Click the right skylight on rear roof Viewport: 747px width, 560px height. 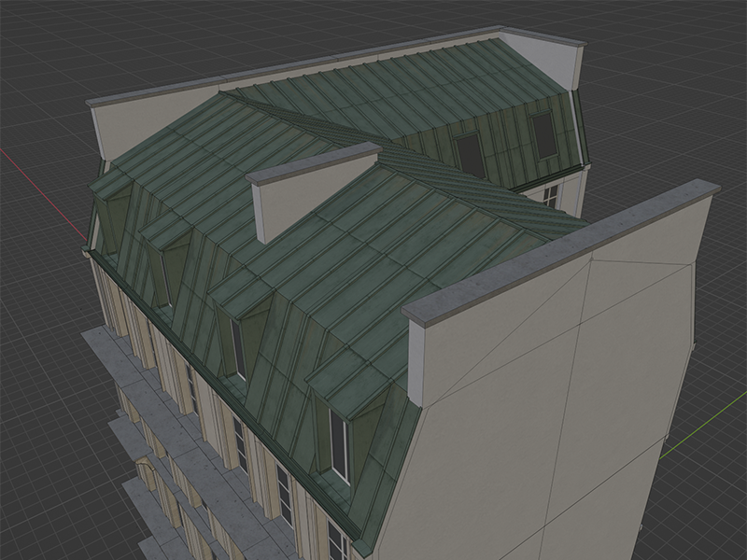[543, 133]
